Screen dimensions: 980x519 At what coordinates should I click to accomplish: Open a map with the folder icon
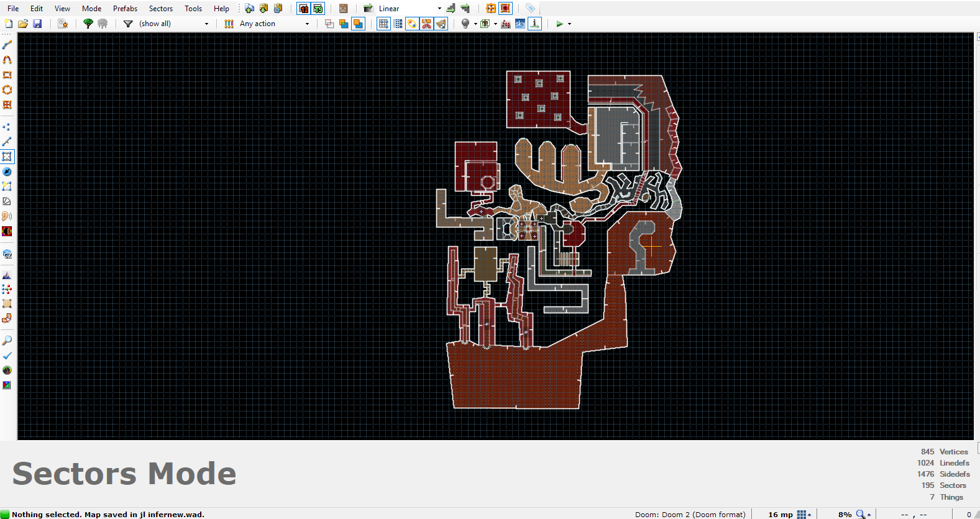click(23, 24)
